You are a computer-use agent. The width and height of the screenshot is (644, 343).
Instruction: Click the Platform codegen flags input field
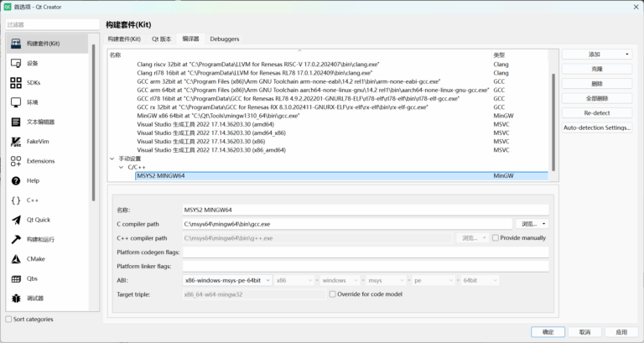tap(366, 252)
